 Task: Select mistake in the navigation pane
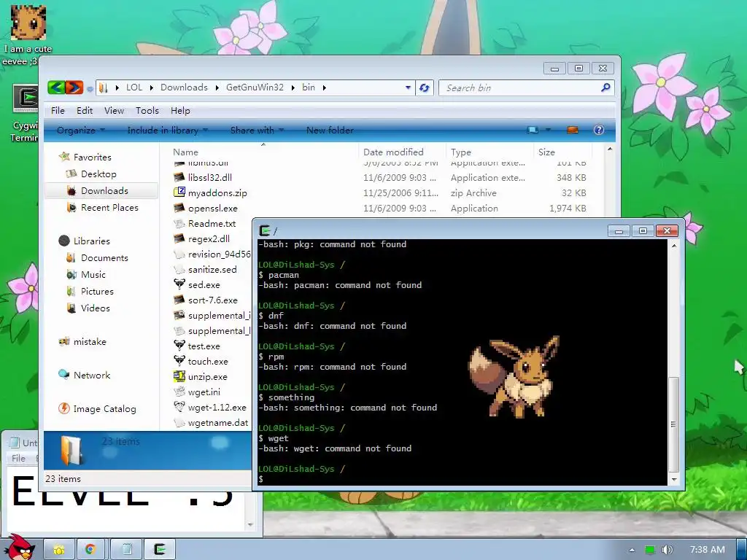pos(90,341)
